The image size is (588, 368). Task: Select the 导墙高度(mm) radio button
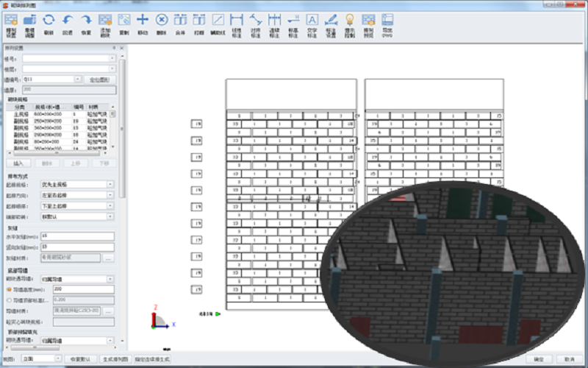point(10,289)
